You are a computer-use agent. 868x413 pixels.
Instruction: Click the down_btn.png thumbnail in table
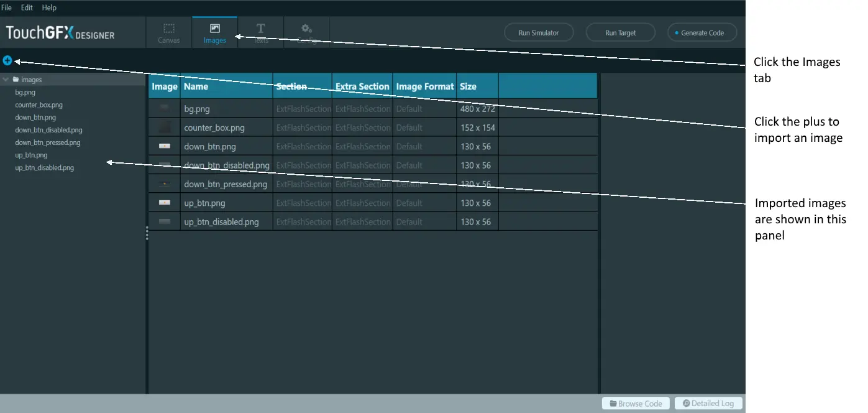(165, 146)
